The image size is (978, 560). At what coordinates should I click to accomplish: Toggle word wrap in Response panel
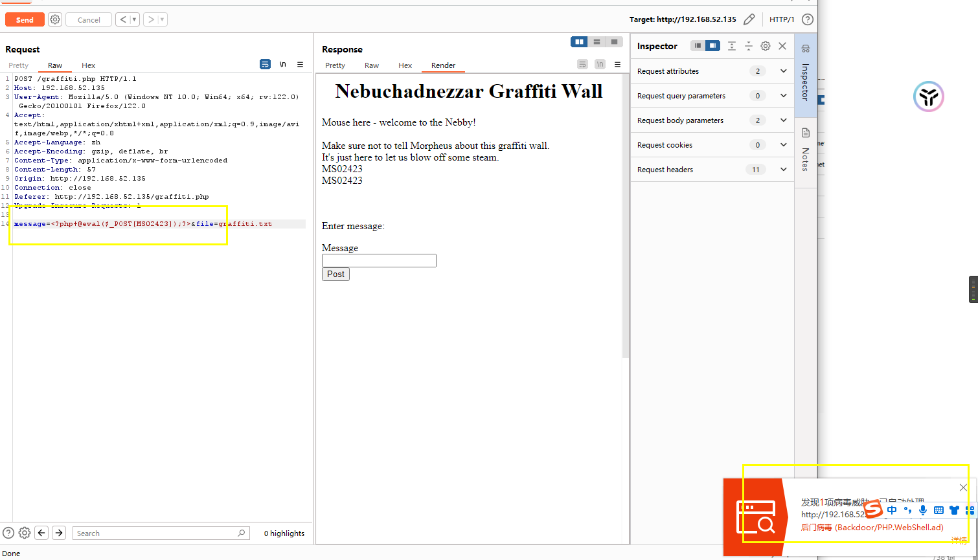(583, 64)
